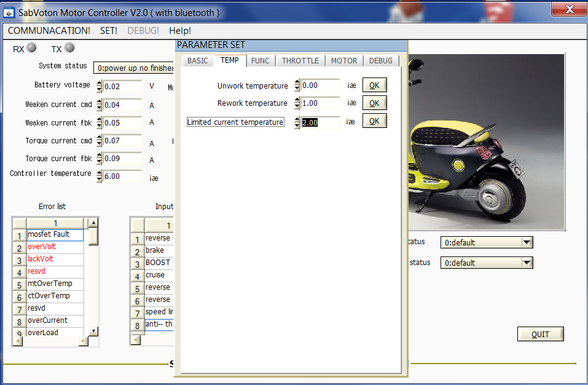The width and height of the screenshot is (588, 385).
Task: Open the SET! menu
Action: (109, 30)
